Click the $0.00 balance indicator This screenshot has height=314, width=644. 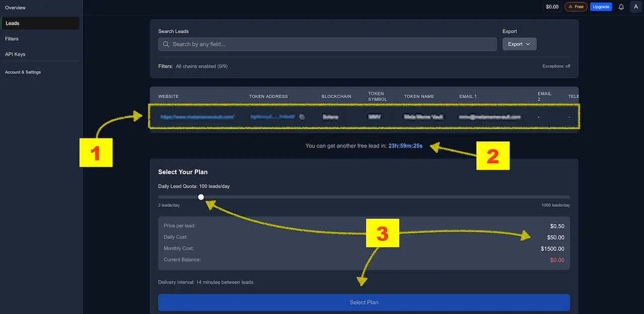click(552, 7)
